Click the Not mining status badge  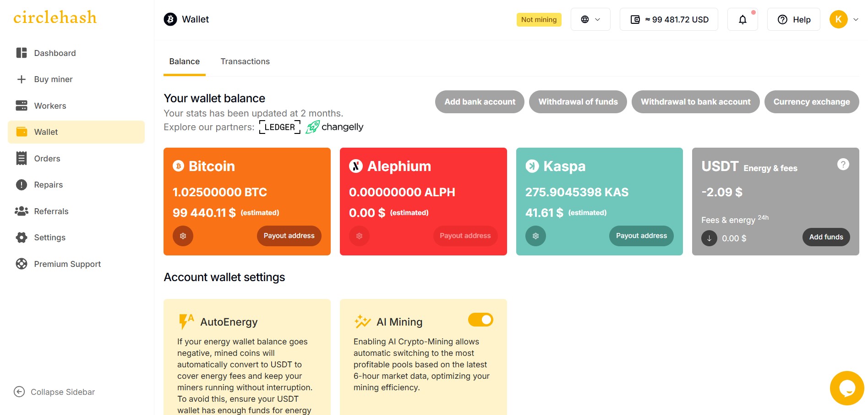coord(539,20)
